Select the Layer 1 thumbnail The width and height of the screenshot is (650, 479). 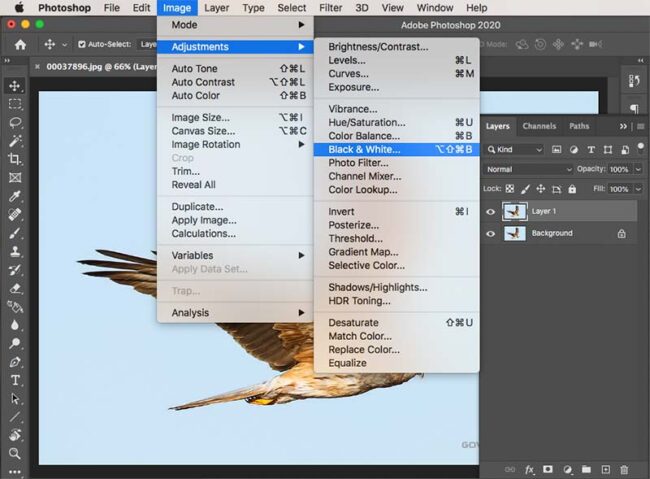(x=514, y=212)
